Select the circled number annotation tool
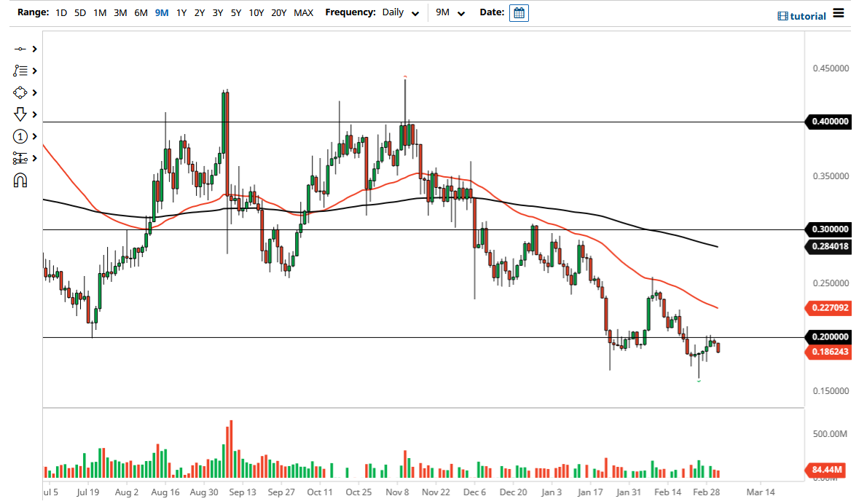Viewport: 859px width, 504px height. click(x=20, y=136)
